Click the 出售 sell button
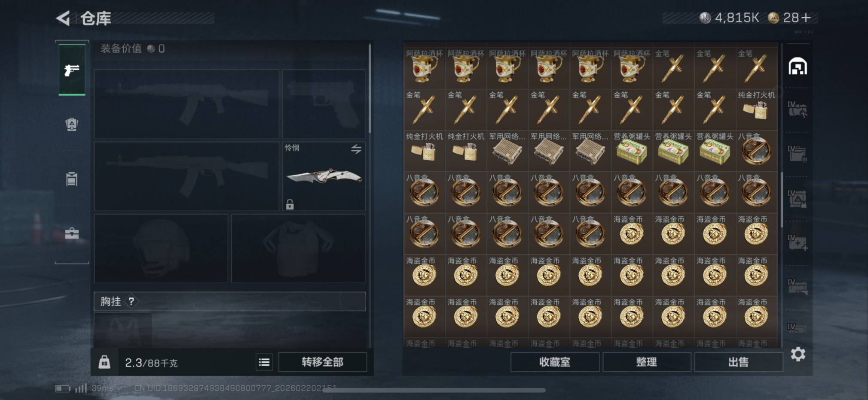The width and height of the screenshot is (868, 400). 738,362
